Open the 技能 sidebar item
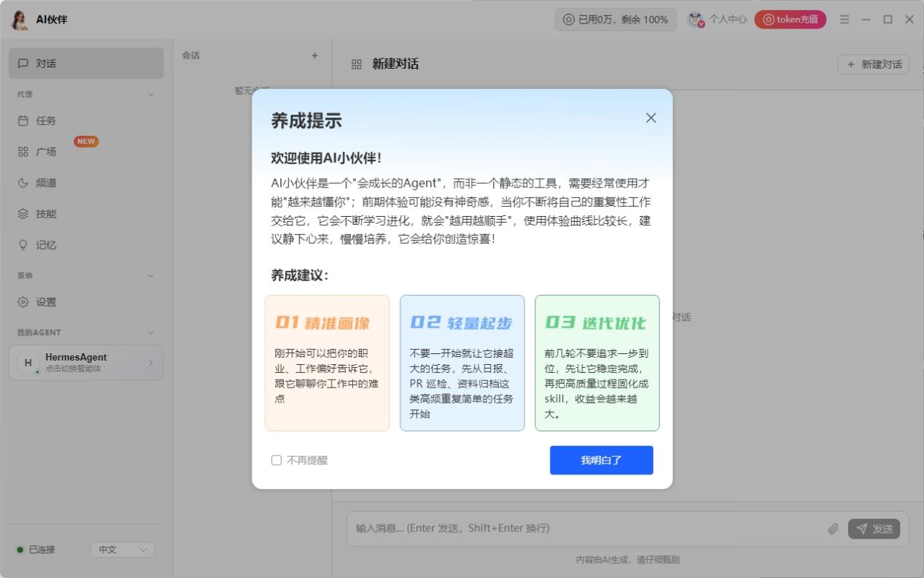The width and height of the screenshot is (924, 578). (86, 214)
